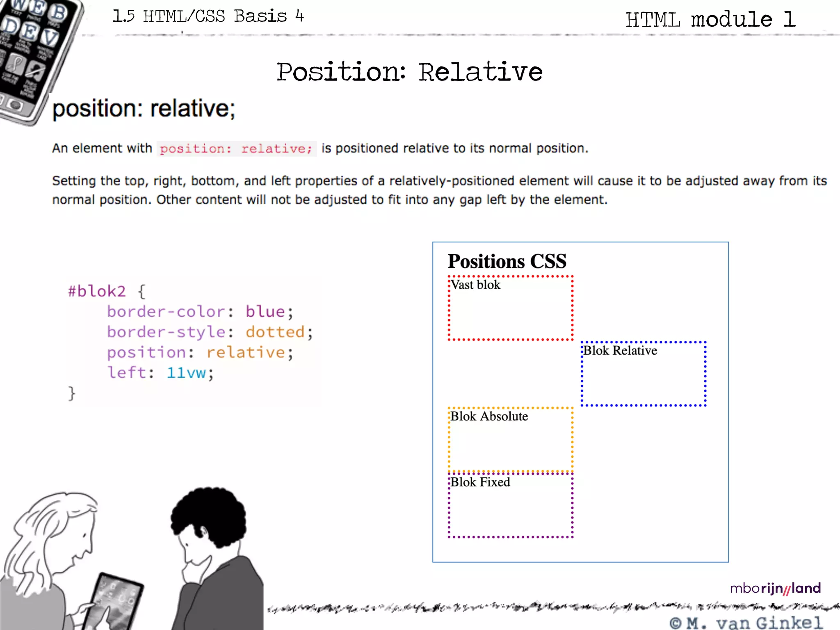Click the '#blok2 {' selector line
The width and height of the screenshot is (840, 630).
[107, 291]
